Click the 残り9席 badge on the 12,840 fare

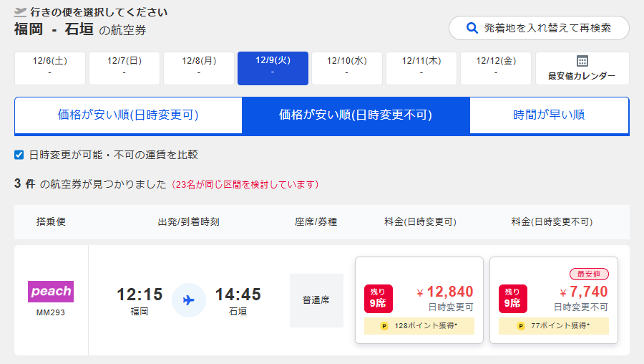379,299
